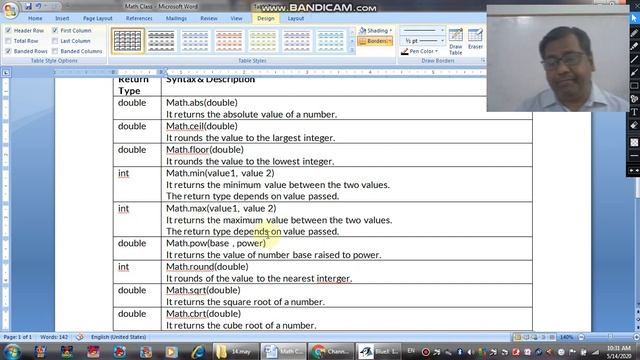Open the Office Button menu

(10, 10)
